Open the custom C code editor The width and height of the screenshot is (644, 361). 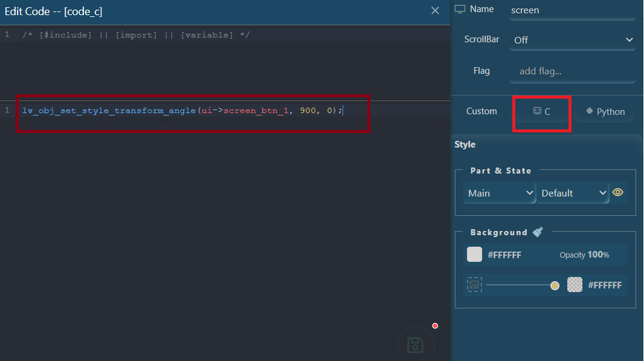(x=541, y=111)
